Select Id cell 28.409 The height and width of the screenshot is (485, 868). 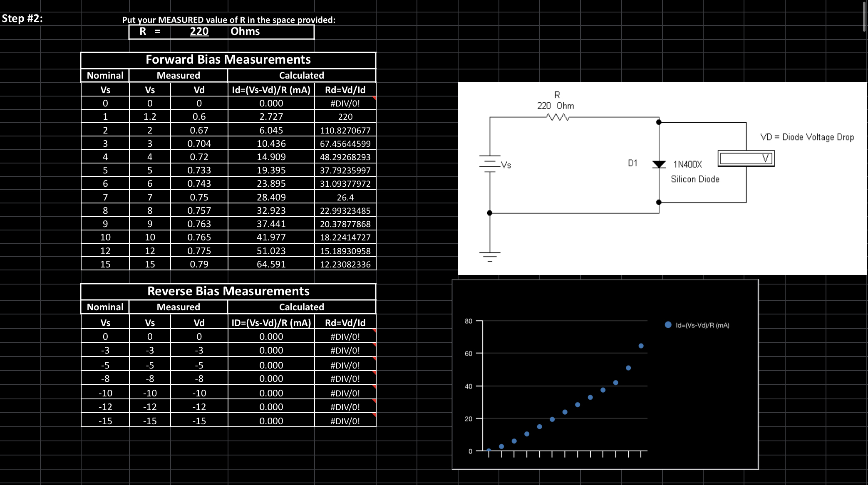coord(271,197)
